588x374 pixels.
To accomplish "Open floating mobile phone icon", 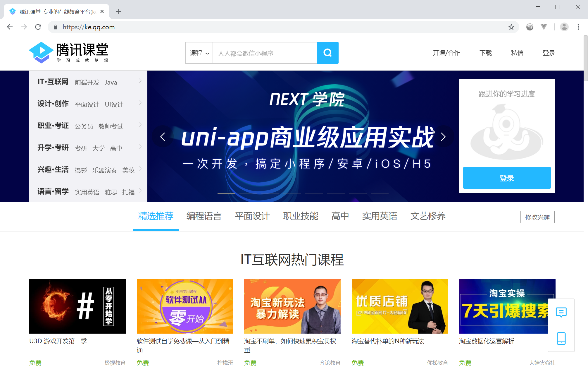I will 561,338.
